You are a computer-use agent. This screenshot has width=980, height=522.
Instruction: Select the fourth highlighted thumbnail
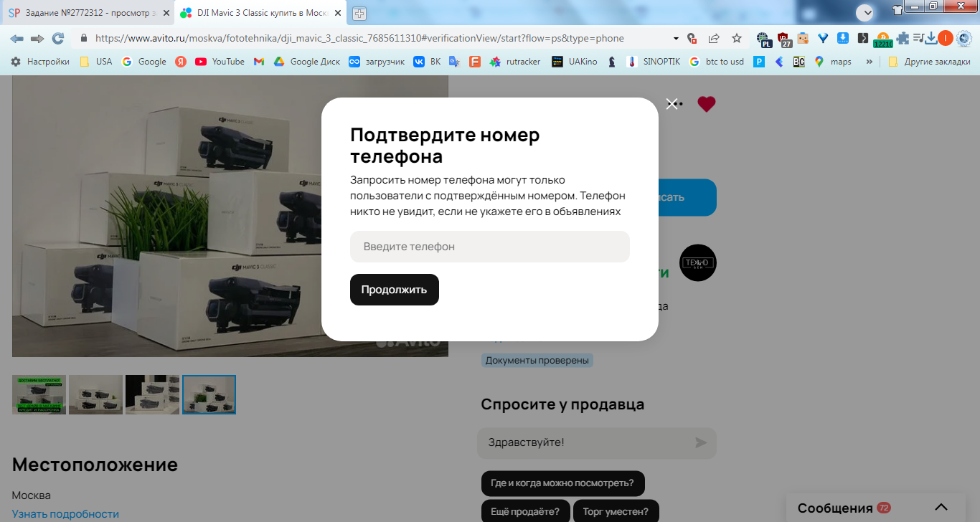[209, 394]
